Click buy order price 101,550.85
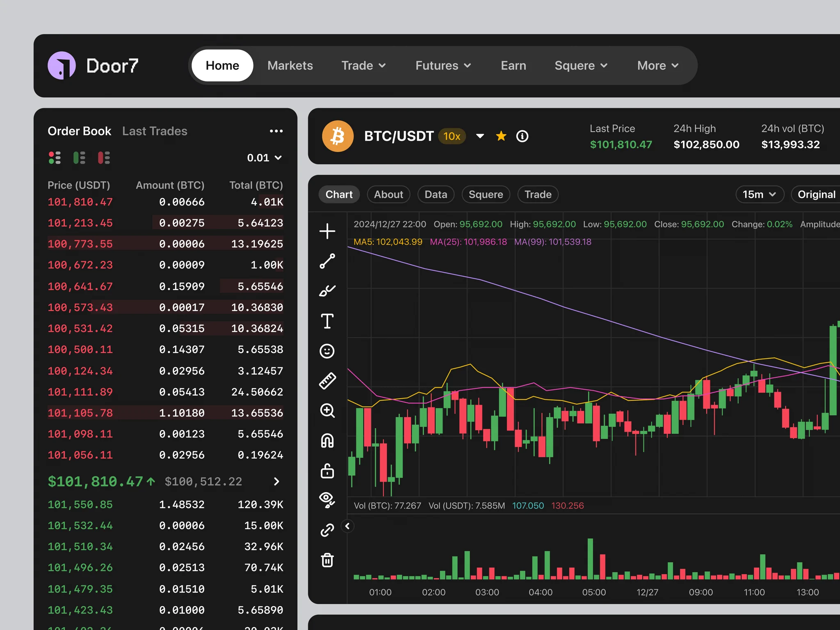The width and height of the screenshot is (840, 630). click(x=80, y=504)
